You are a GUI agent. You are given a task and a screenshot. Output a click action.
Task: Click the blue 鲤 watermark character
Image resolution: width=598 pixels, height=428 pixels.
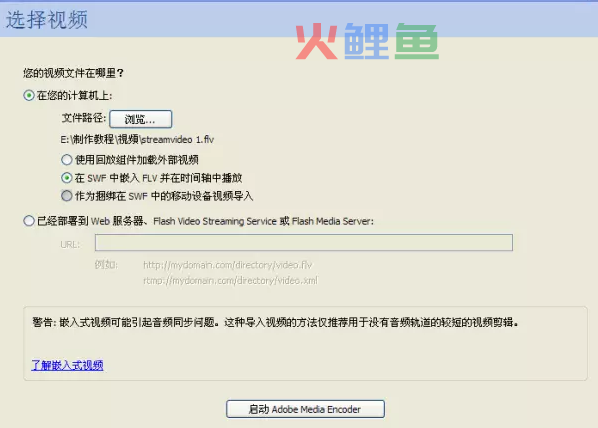point(367,41)
